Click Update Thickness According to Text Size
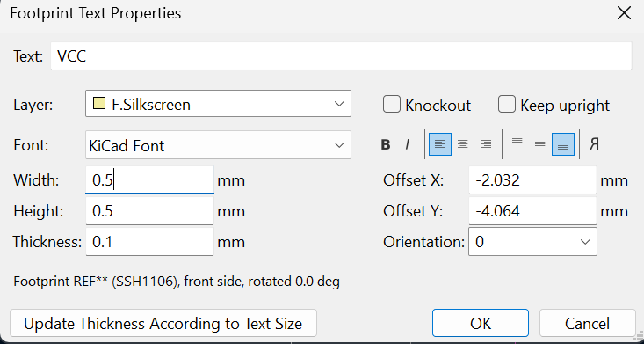Image resolution: width=644 pixels, height=344 pixels. tap(163, 324)
